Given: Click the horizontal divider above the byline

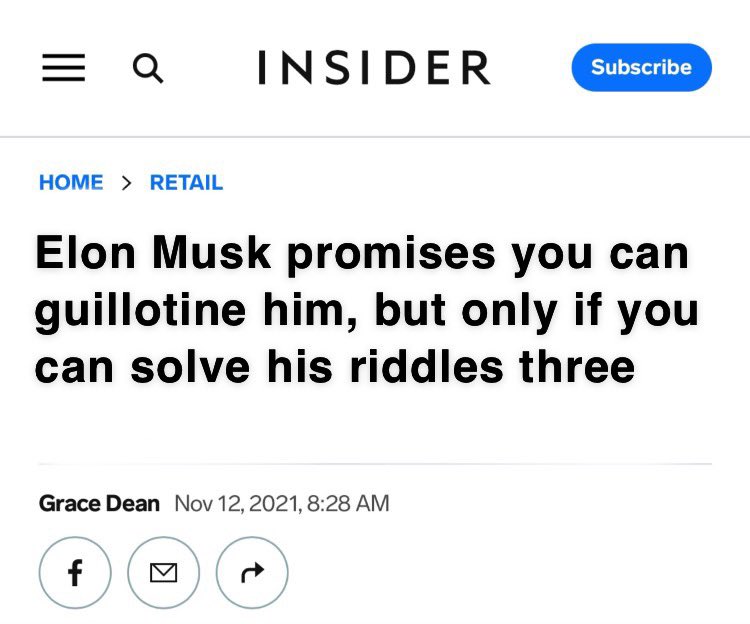Looking at the screenshot, I should tap(375, 464).
